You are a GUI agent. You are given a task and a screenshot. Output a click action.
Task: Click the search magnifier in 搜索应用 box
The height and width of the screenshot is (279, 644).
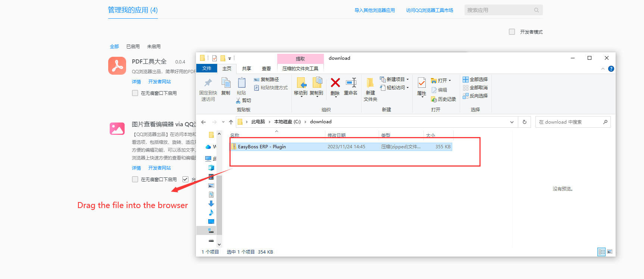(536, 10)
